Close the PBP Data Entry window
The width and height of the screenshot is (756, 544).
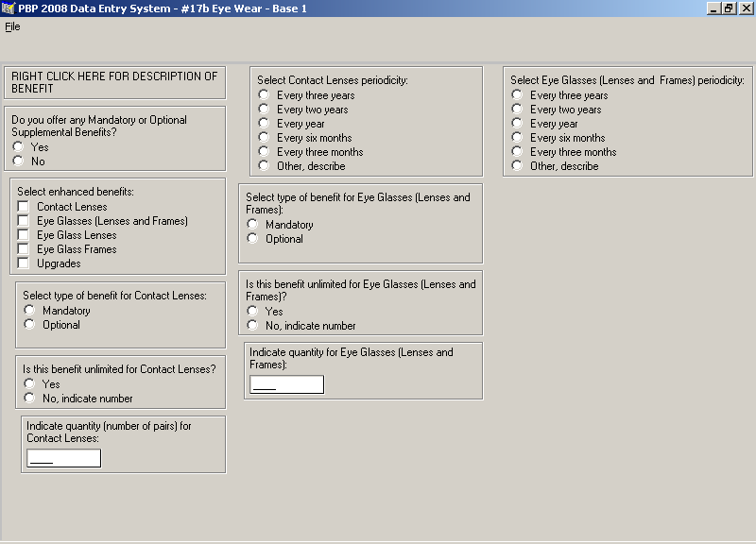[x=745, y=8]
